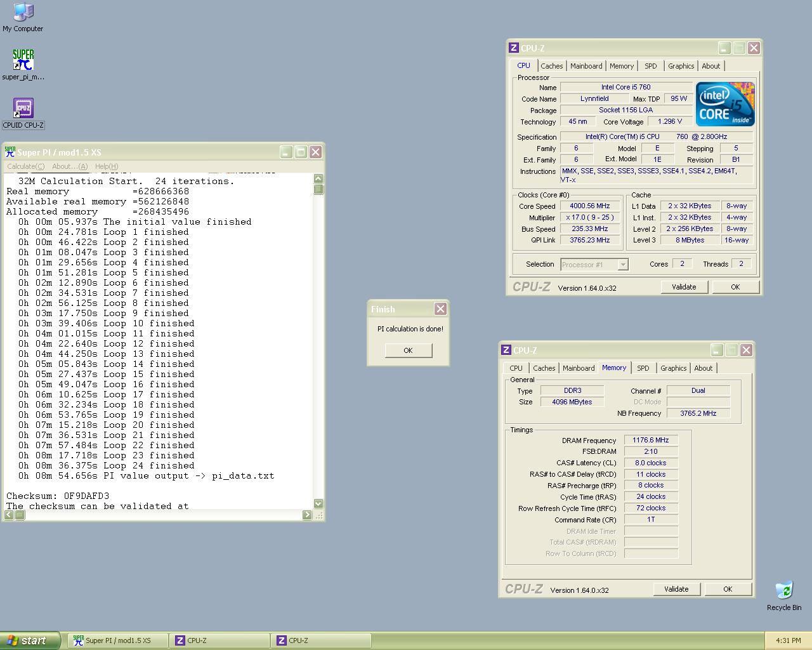The height and width of the screenshot is (650, 812).
Task: Click the Core Speed 4000.56 MHz field
Action: tap(590, 206)
